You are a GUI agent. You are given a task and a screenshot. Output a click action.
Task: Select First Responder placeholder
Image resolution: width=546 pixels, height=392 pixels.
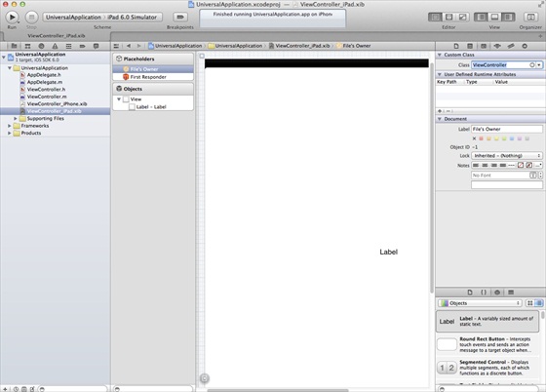click(148, 77)
